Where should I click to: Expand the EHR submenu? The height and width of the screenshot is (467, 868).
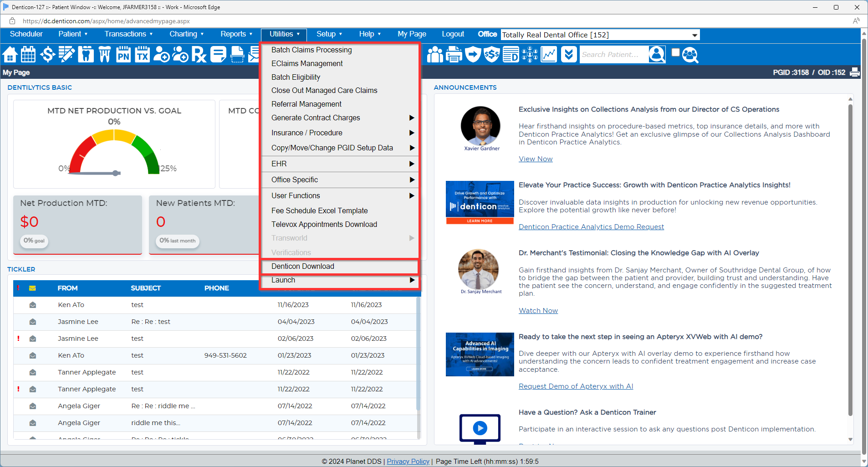point(340,164)
